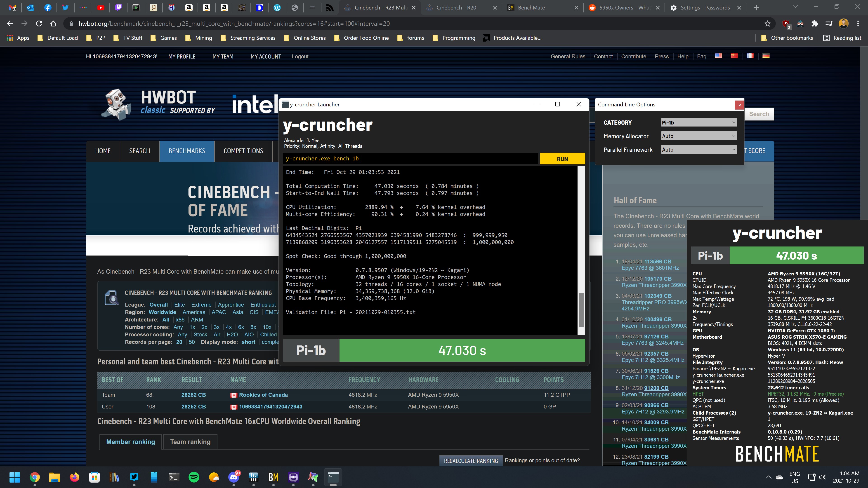Screen dimensions: 868x488
Task: Open the Chrome three-dot menu
Action: click(x=858, y=23)
